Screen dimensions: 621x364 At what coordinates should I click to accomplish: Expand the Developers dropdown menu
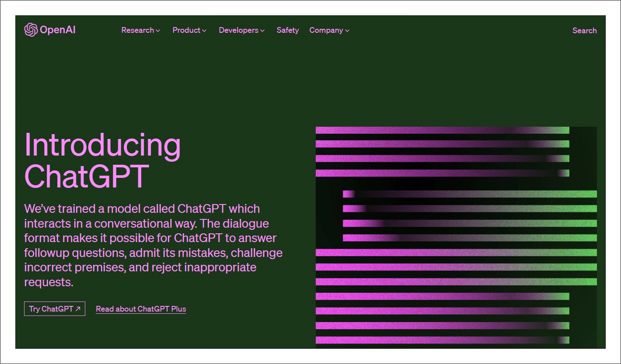242,30
